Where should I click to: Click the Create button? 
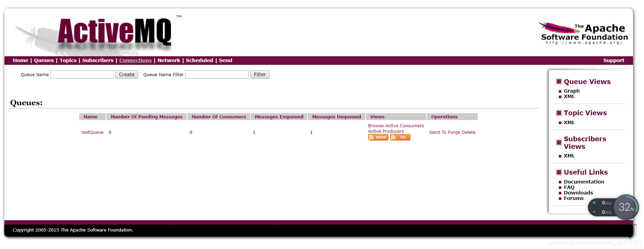click(127, 74)
